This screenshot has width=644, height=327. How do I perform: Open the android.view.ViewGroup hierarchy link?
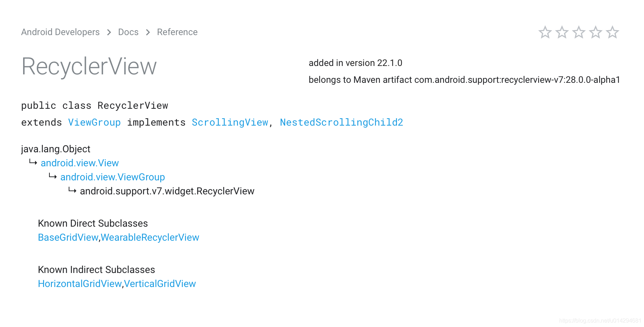(112, 177)
